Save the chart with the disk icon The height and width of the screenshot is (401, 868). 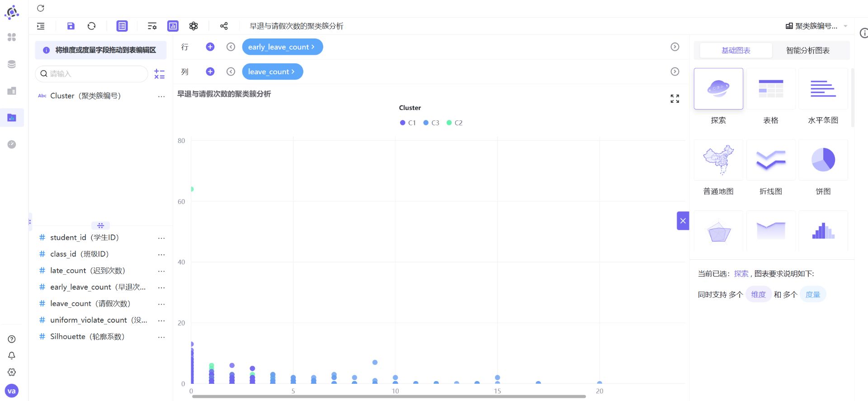[x=71, y=26]
